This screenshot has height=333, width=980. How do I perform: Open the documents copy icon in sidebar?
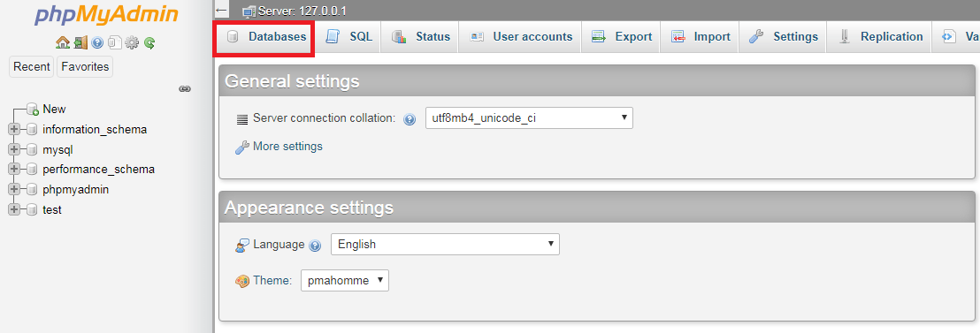tap(114, 42)
